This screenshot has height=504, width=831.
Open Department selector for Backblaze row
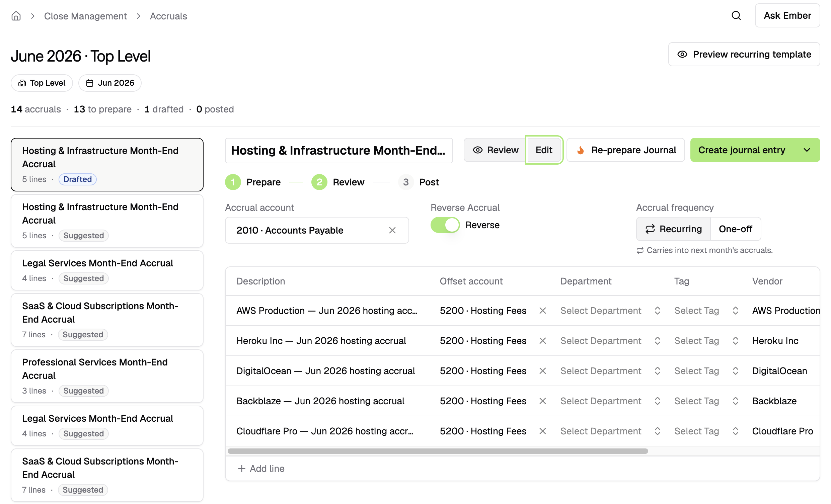(610, 401)
